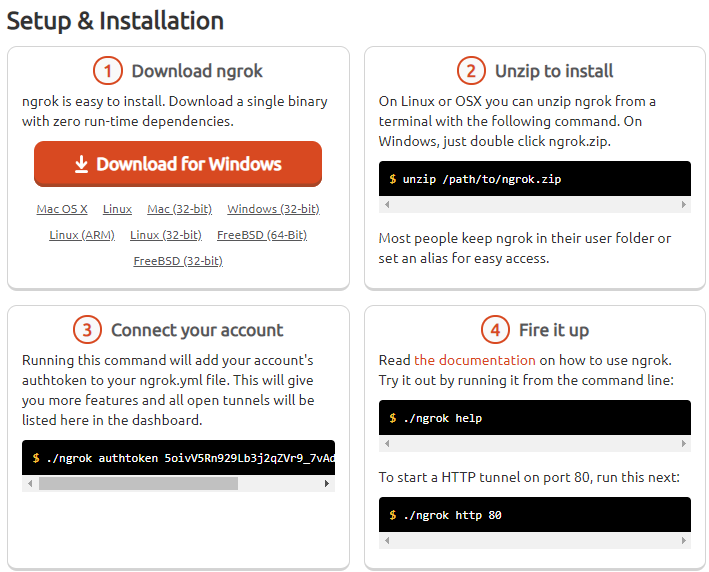
Task: Open the FreeBSD (64-Bit) download link
Action: click(262, 235)
